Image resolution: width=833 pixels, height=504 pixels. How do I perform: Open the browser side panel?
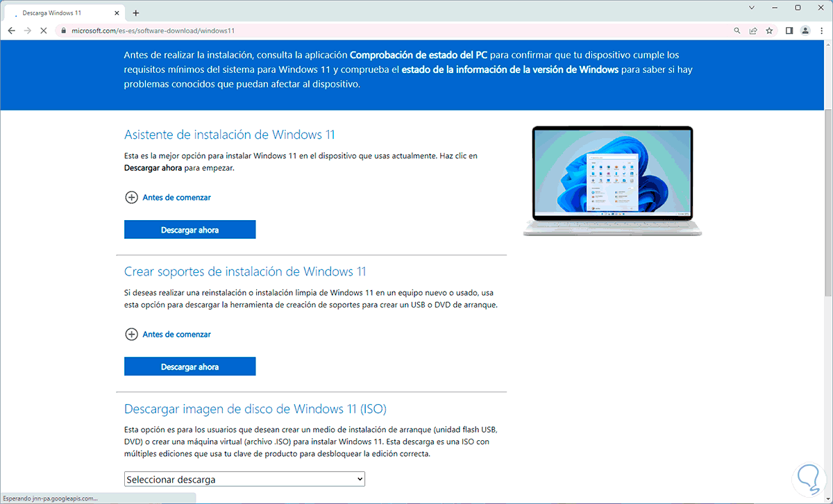(x=789, y=31)
